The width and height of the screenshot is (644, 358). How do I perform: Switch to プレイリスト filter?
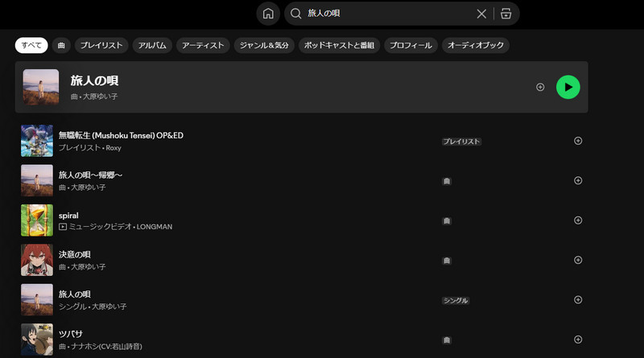click(101, 45)
